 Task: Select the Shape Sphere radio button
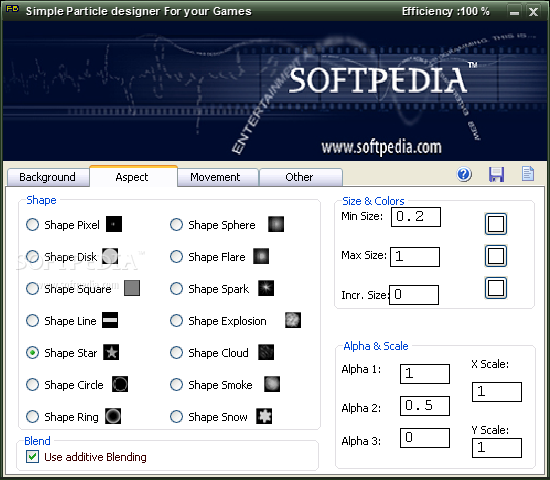pyautogui.click(x=176, y=225)
